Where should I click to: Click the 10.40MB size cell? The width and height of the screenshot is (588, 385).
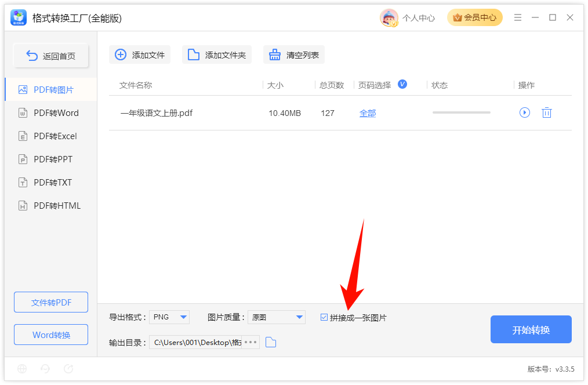tap(285, 113)
